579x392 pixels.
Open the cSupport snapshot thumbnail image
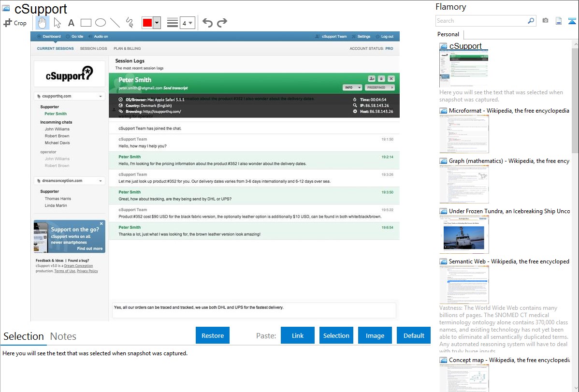click(x=464, y=69)
